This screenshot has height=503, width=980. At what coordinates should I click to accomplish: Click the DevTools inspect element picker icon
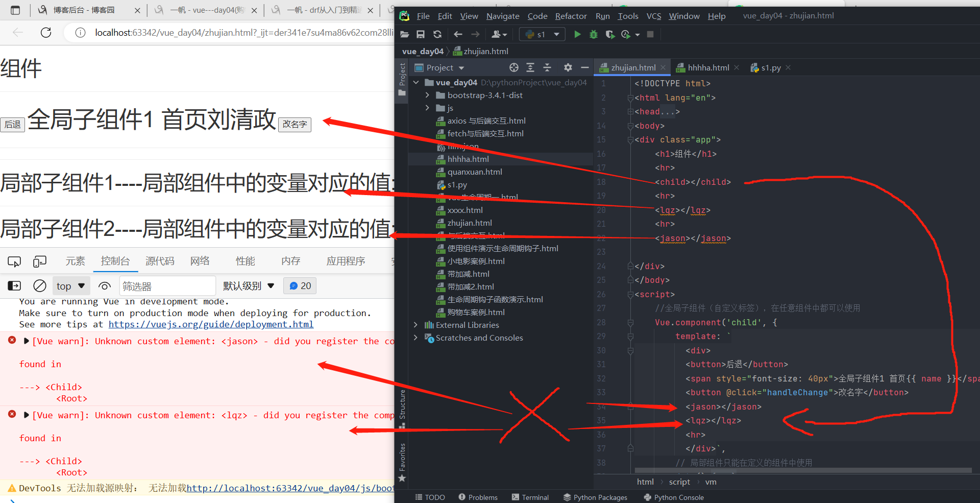(14, 261)
